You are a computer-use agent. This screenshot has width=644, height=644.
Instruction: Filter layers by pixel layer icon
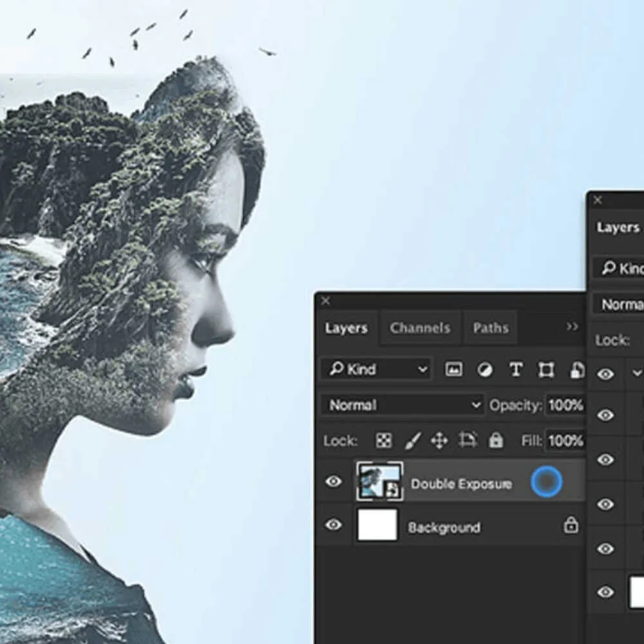454,370
